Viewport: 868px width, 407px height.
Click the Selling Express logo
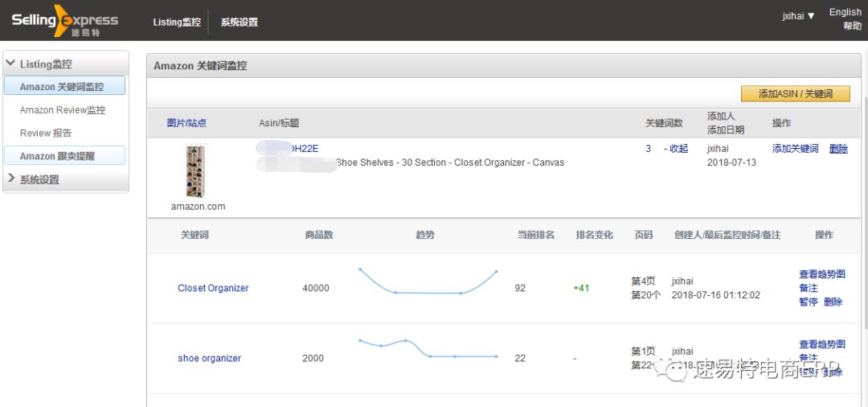point(64,21)
